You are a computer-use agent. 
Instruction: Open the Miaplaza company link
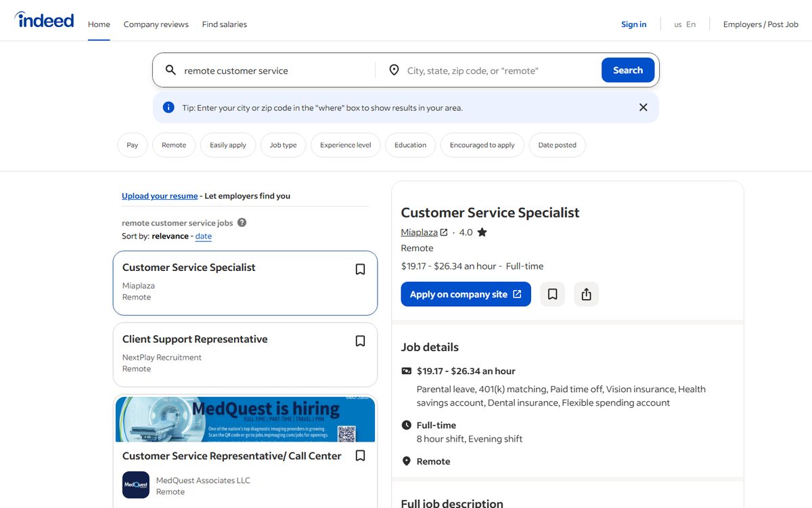click(424, 232)
